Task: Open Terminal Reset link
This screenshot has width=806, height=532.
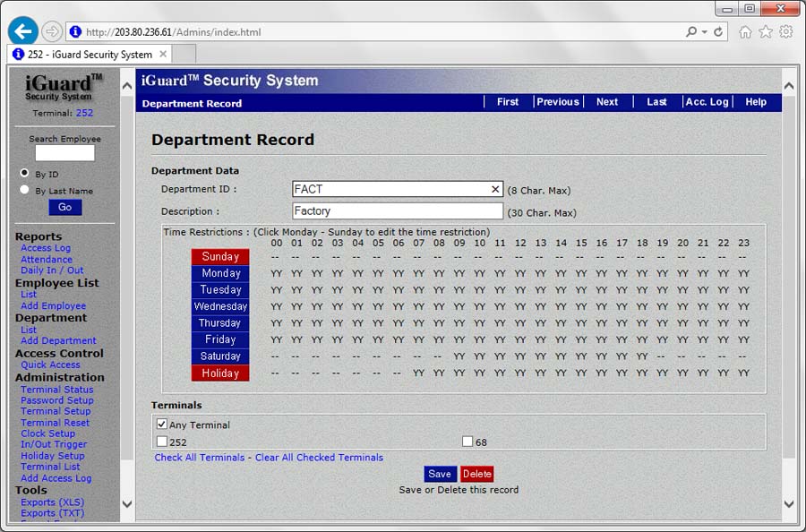Action: pos(55,423)
